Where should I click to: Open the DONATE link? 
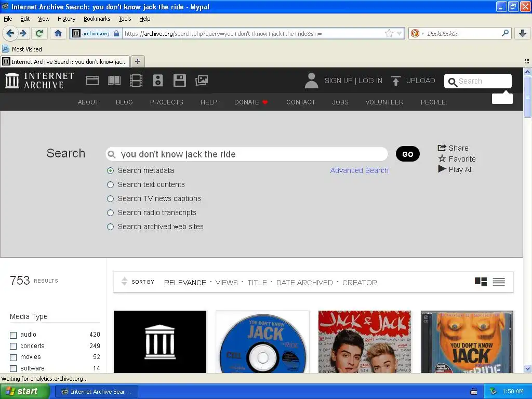coord(251,102)
